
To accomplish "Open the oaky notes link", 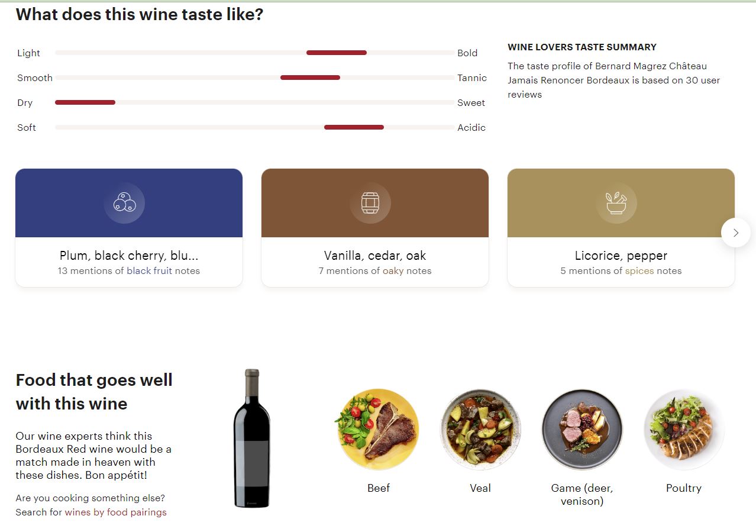I will pos(393,271).
